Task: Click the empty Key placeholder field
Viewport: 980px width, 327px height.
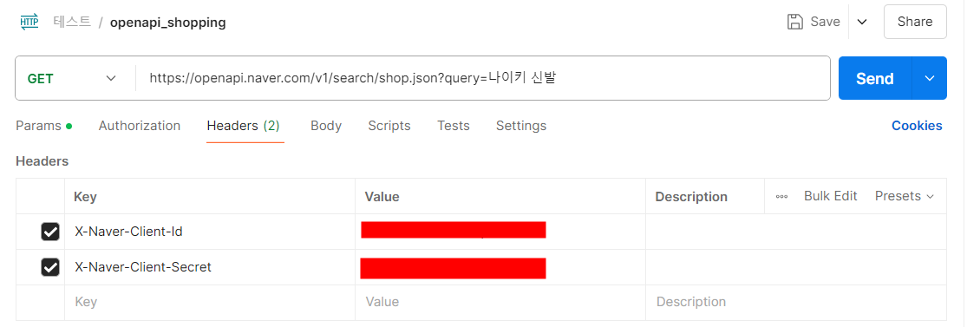Action: coord(209,303)
